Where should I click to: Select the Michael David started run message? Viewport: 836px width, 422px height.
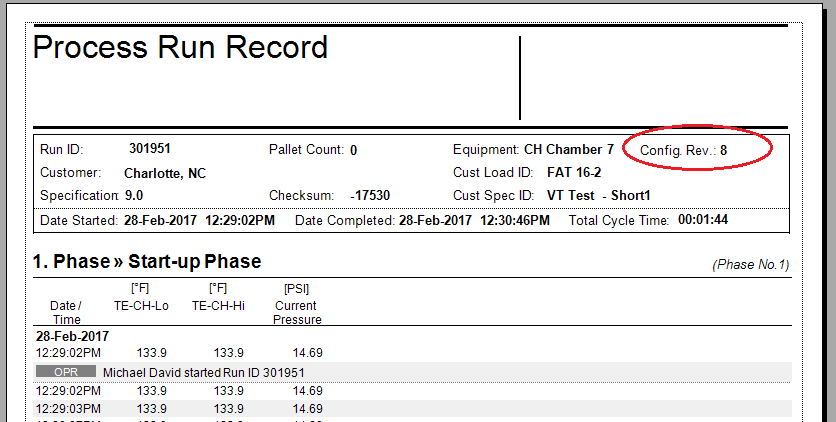[x=204, y=372]
